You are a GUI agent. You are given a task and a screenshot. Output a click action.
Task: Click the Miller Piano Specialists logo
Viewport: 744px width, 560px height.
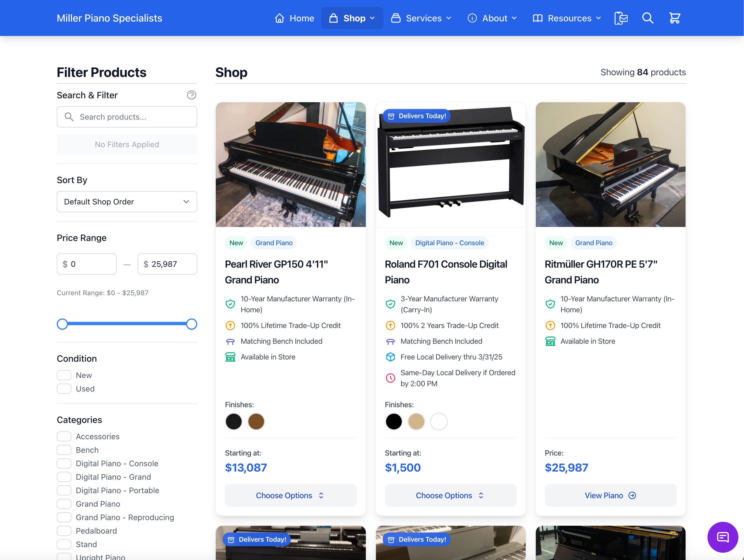(x=109, y=18)
